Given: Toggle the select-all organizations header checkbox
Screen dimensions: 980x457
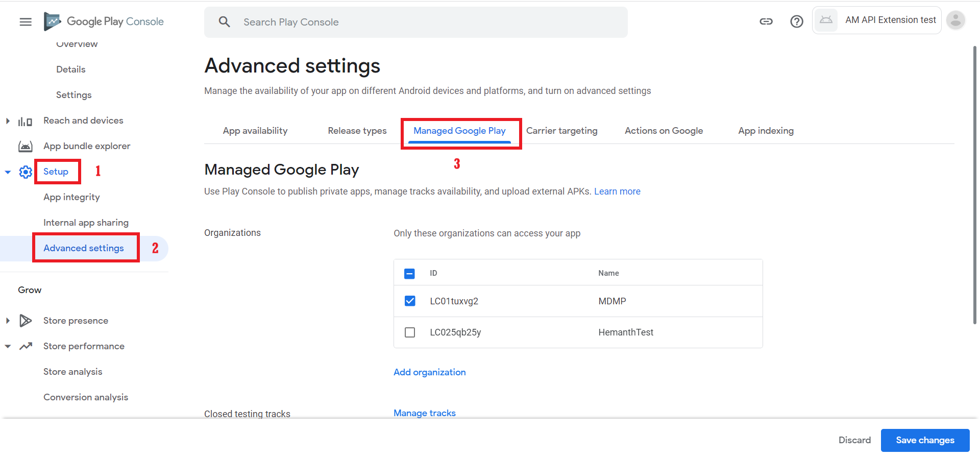Looking at the screenshot, I should 409,274.
